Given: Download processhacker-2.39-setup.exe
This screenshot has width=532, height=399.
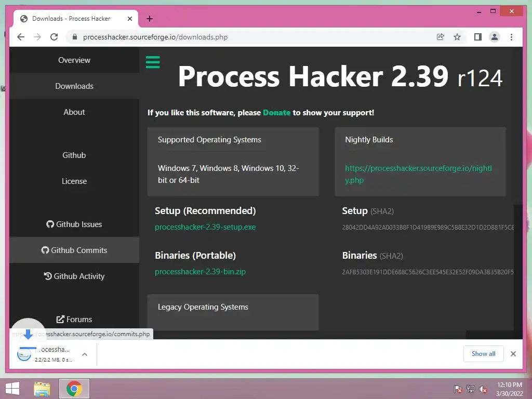Looking at the screenshot, I should (205, 227).
